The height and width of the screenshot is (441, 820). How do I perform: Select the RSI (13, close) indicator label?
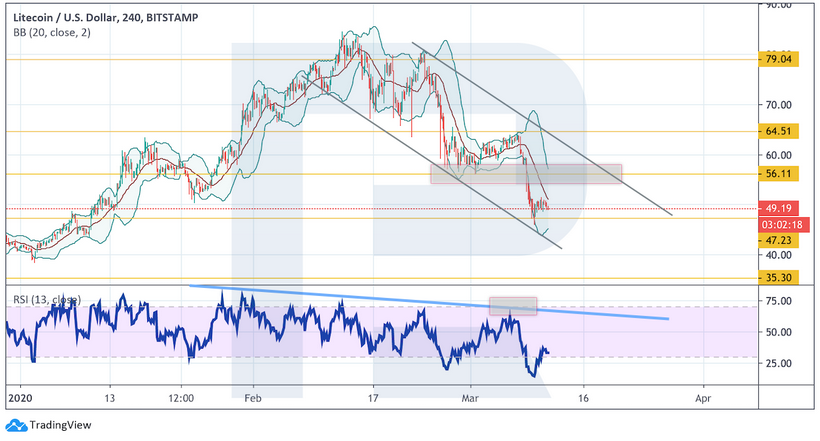(46, 296)
